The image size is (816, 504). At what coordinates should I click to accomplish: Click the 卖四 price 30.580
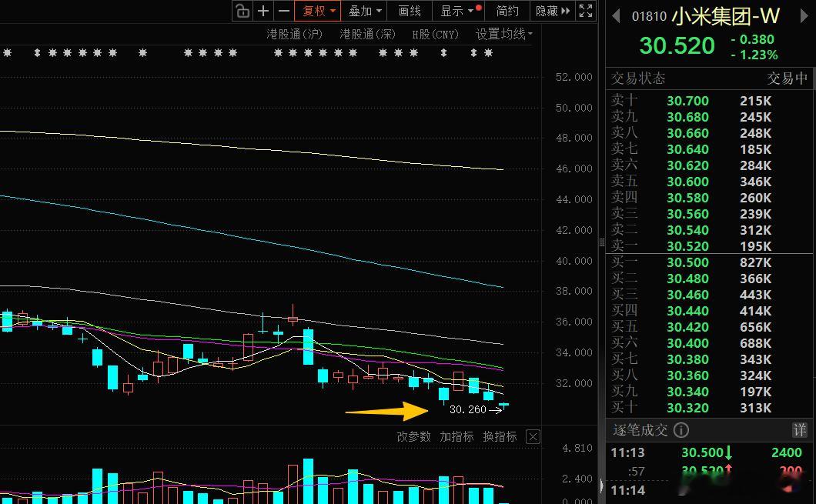[687, 198]
